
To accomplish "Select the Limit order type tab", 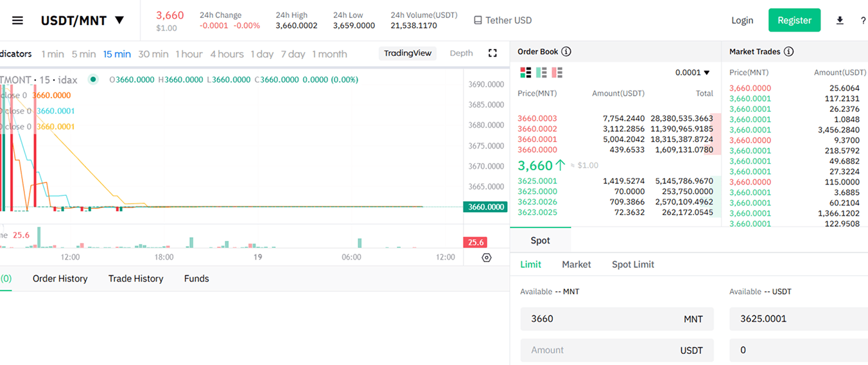I will click(530, 264).
